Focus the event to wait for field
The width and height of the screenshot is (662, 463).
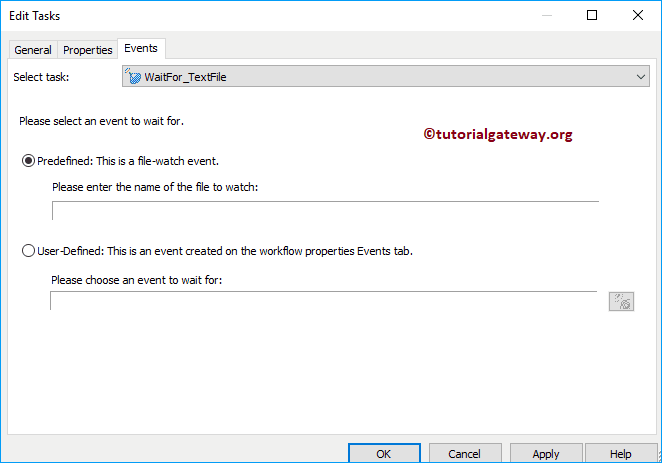323,301
